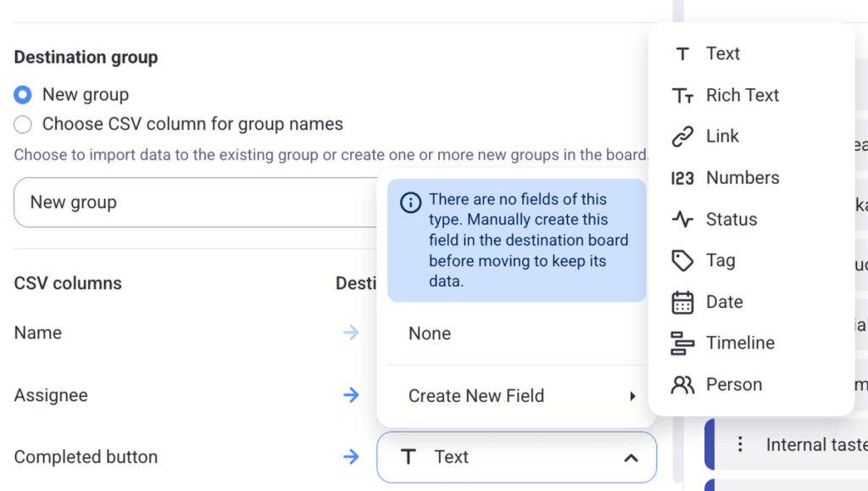Select the Timeline field type icon
Image resolution: width=868 pixels, height=491 pixels.
point(682,343)
